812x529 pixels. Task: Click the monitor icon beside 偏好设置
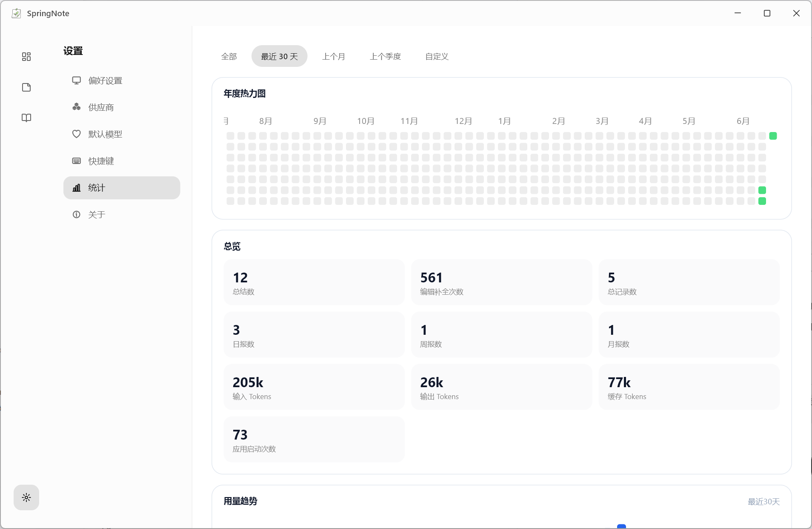(77, 80)
